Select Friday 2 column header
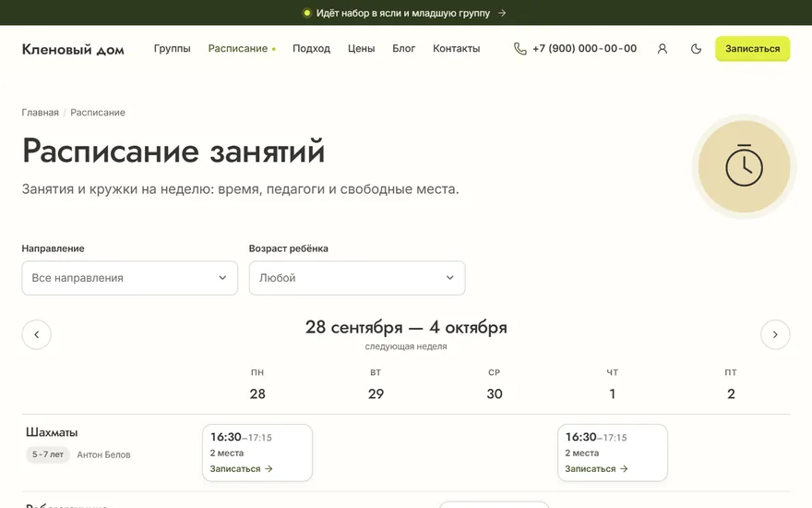The width and height of the screenshot is (812, 508). click(x=731, y=384)
